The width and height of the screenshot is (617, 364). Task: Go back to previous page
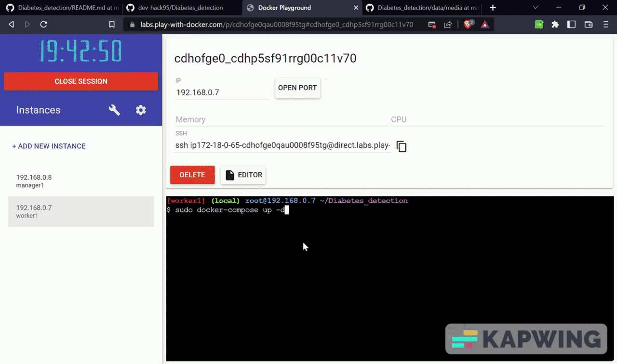point(11,25)
